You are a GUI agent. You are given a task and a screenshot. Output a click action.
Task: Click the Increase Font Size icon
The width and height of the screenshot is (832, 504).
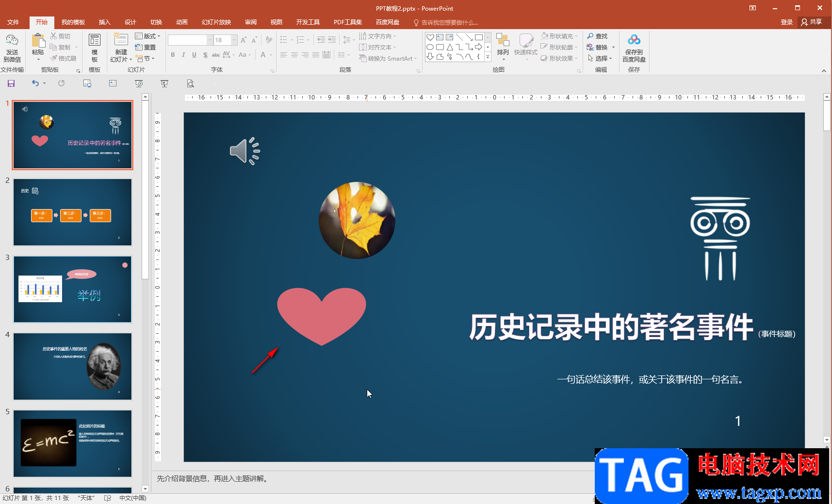pos(244,40)
